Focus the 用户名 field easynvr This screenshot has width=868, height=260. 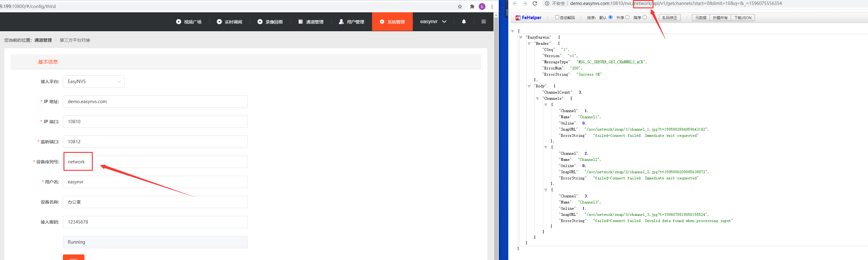point(155,182)
